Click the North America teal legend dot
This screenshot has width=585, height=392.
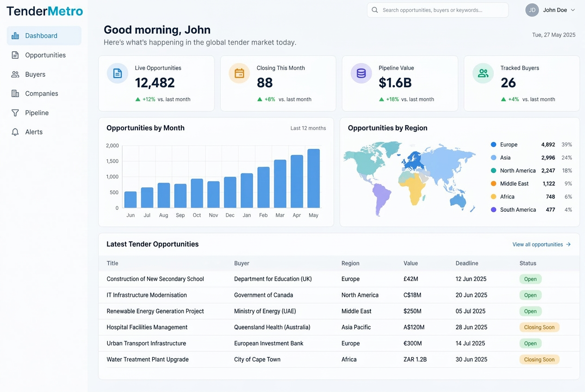coord(493,171)
